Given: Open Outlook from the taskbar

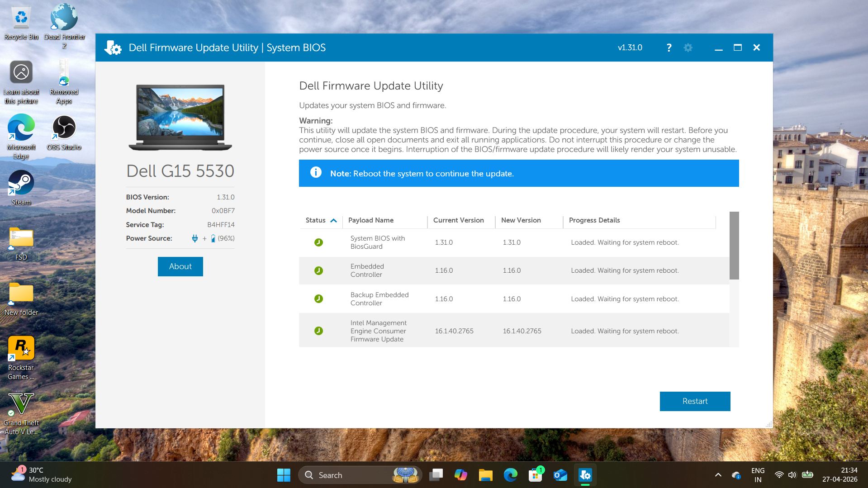Looking at the screenshot, I should coord(560,475).
